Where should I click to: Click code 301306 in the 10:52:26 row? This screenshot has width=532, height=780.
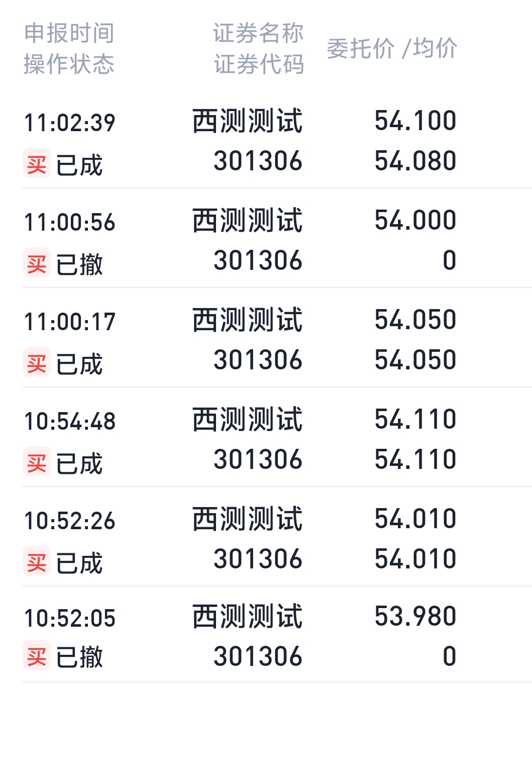[258, 559]
